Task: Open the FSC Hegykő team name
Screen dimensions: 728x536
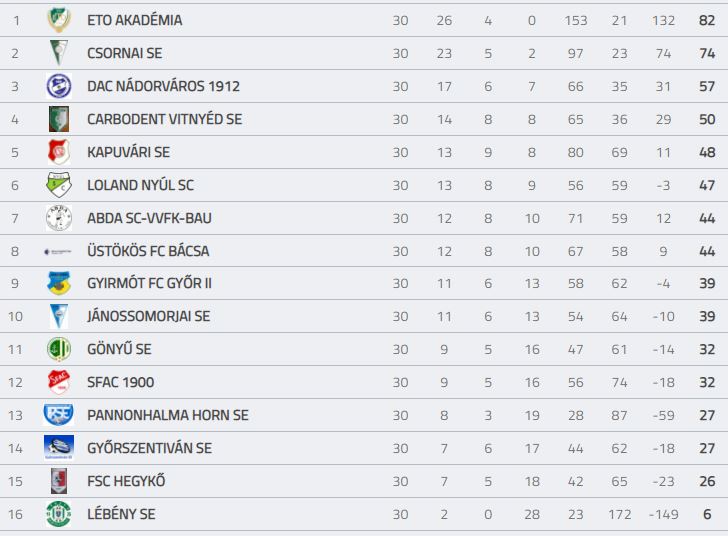Action: tap(126, 481)
